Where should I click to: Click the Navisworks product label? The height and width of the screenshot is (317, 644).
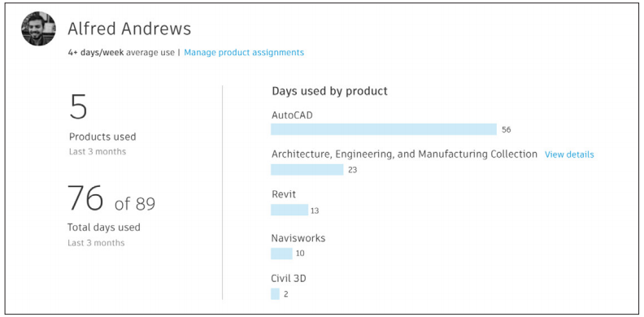298,238
